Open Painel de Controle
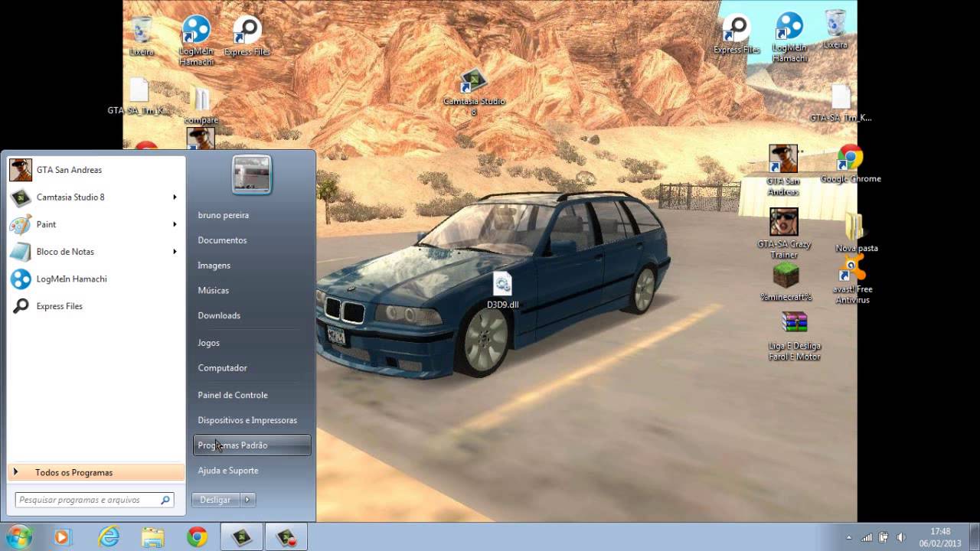980x551 pixels. [252, 395]
